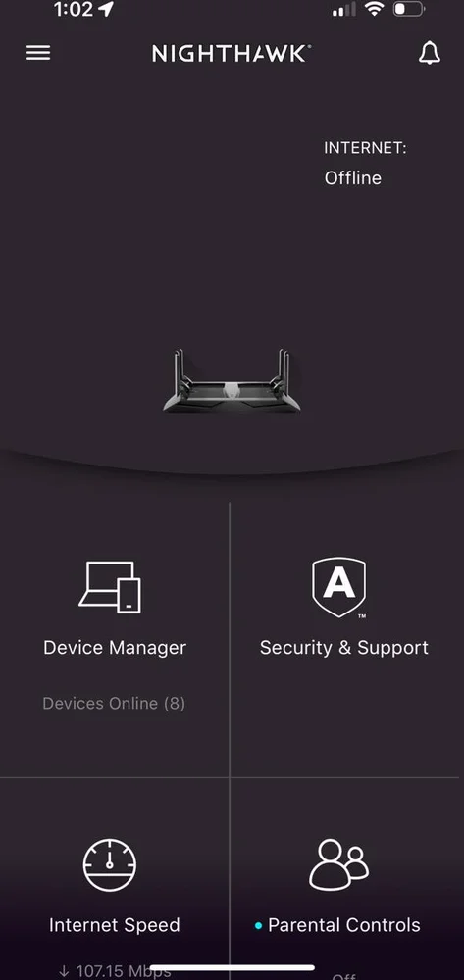Screen dimensions: 464x980
Task: Tap the blue dot beside Parental Controls
Action: point(258,926)
